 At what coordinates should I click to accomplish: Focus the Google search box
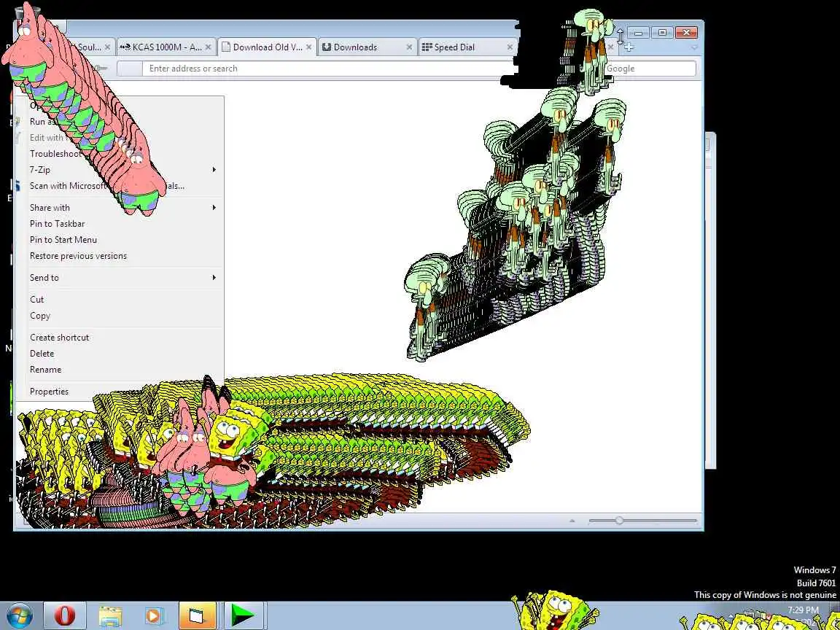(649, 69)
